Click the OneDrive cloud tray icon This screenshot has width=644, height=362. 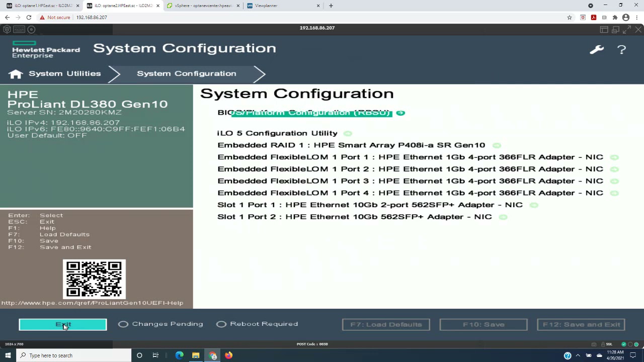599,355
